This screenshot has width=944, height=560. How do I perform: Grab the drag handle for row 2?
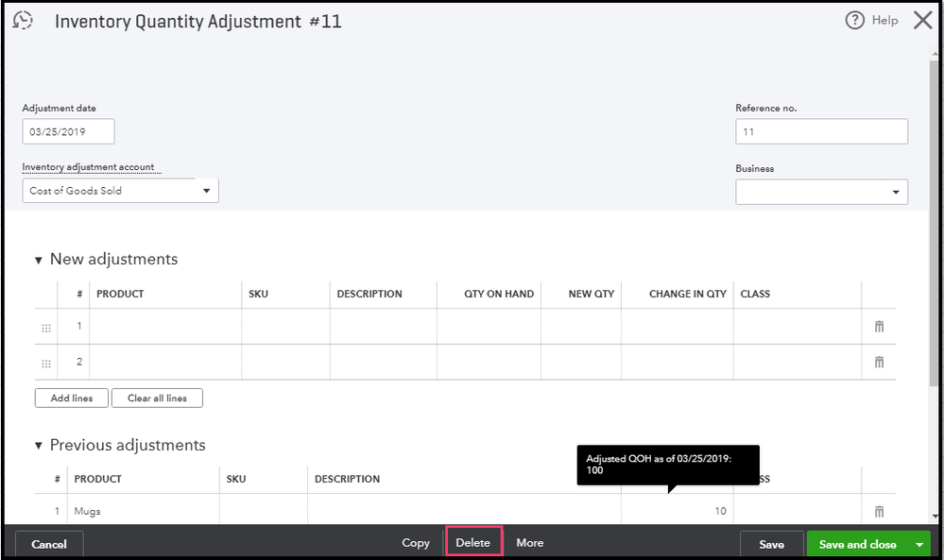coord(46,363)
